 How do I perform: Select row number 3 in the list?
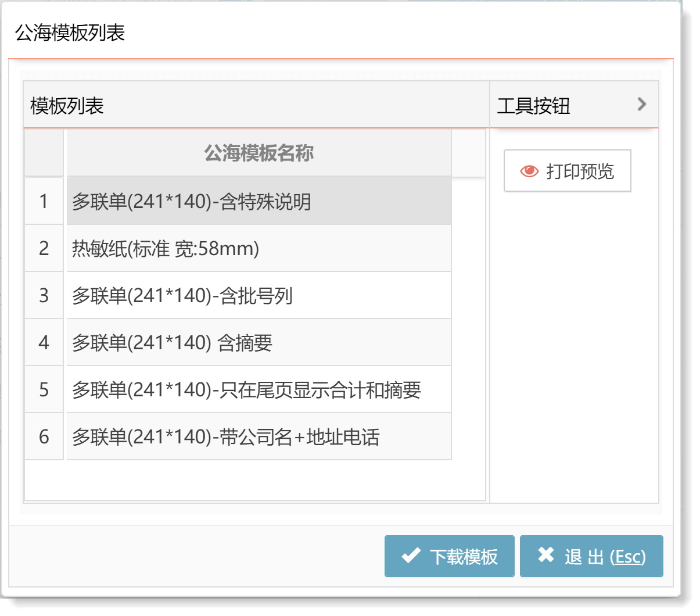tap(44, 296)
